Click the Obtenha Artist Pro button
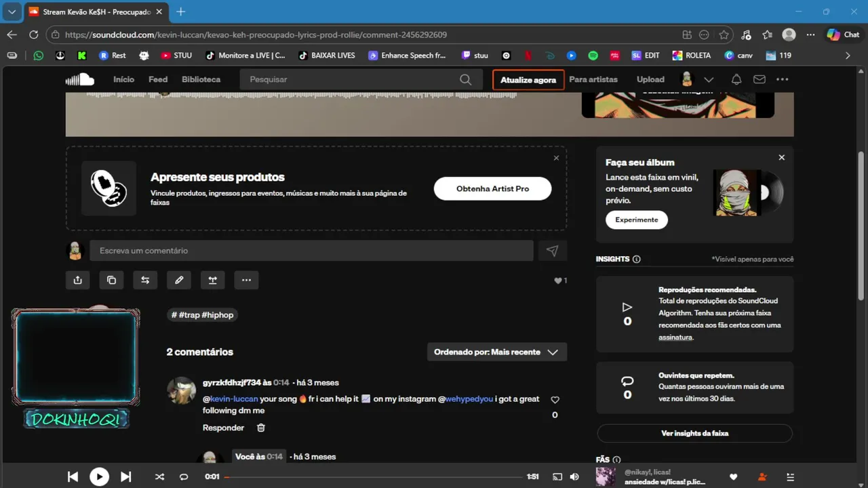The width and height of the screenshot is (868, 488). click(492, 188)
